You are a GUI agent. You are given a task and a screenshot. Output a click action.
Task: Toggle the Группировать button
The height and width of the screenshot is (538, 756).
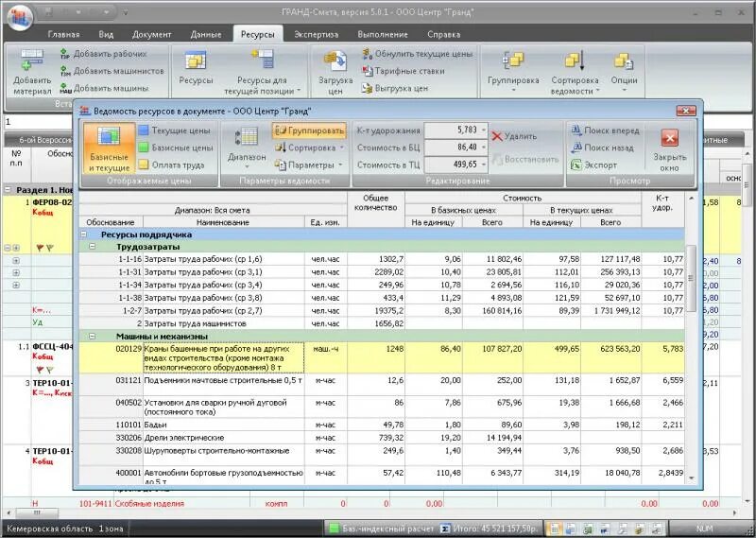309,130
